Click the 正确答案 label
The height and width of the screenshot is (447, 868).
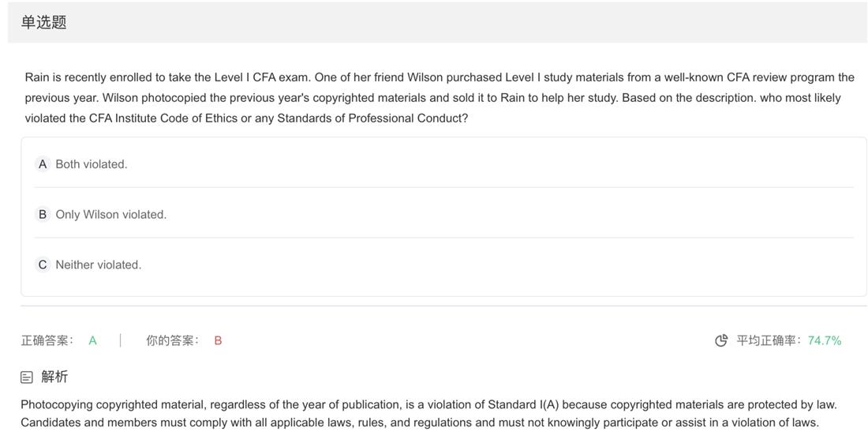47,340
